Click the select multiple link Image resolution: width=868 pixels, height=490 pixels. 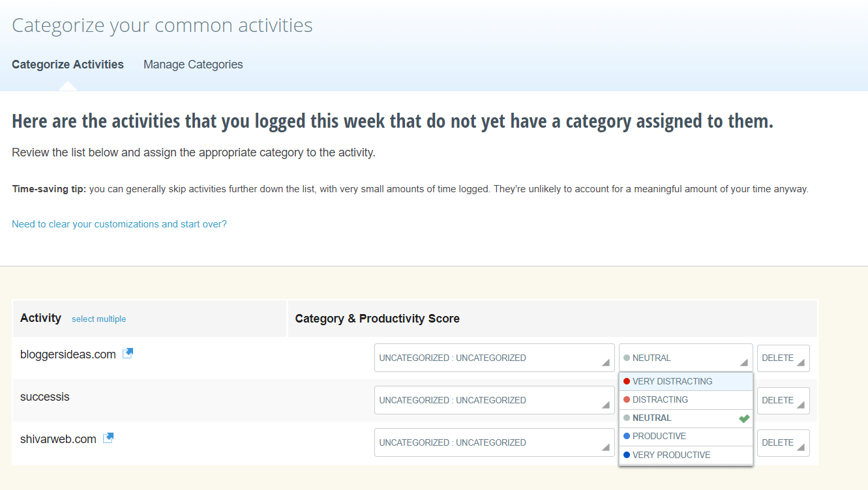coord(98,319)
